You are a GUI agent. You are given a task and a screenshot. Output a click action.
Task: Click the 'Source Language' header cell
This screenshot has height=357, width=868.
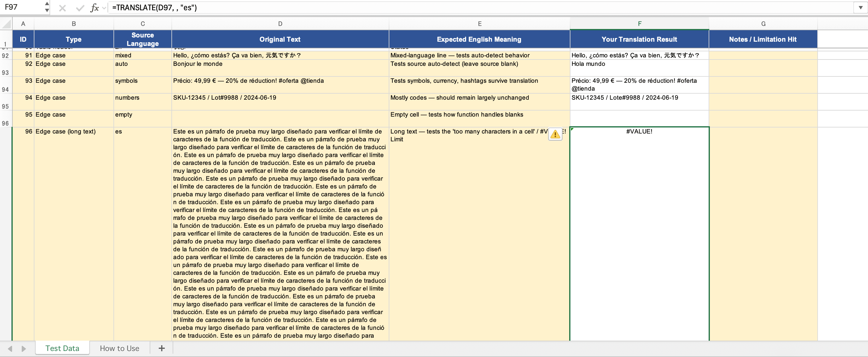(x=142, y=39)
